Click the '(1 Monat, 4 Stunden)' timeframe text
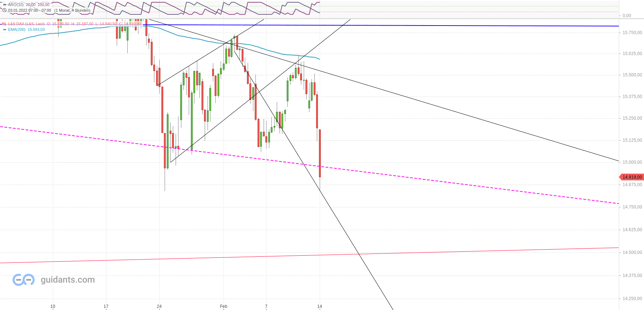This screenshot has height=310, width=644. click(x=72, y=10)
